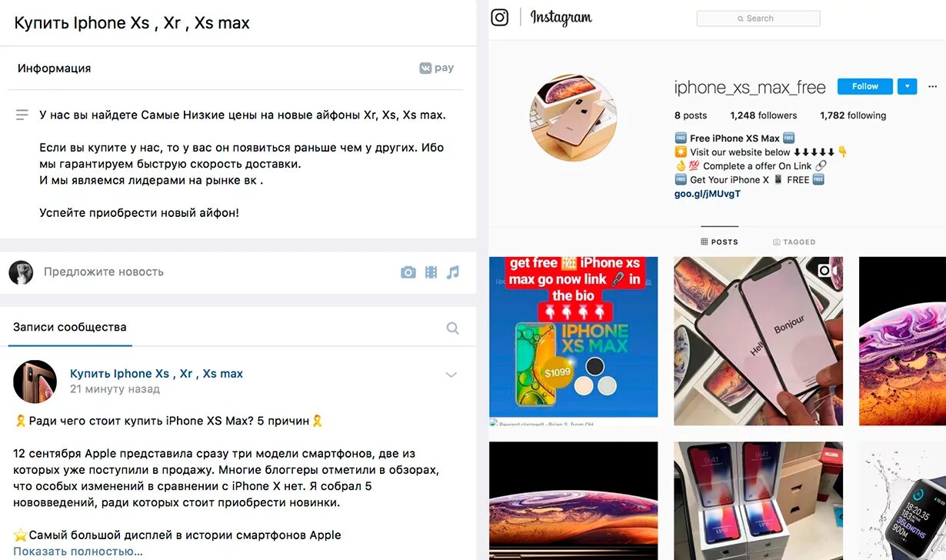Click the VK pay icon
Screen dimensions: 946x560
[436, 68]
